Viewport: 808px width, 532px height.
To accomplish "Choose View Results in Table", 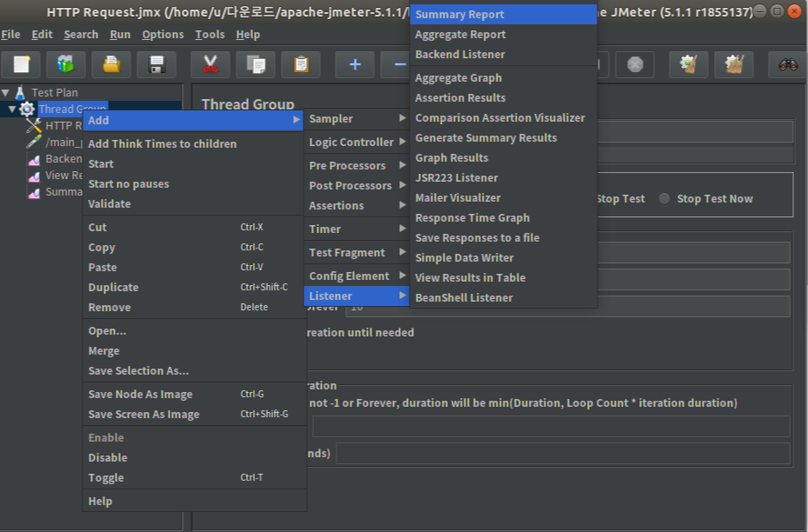I will (x=504, y=277).
